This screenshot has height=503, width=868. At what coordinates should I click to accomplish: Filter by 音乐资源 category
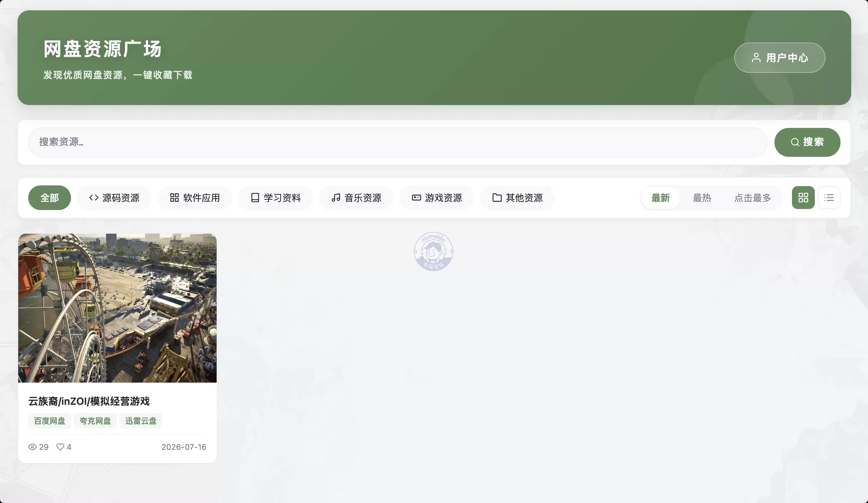pyautogui.click(x=356, y=198)
